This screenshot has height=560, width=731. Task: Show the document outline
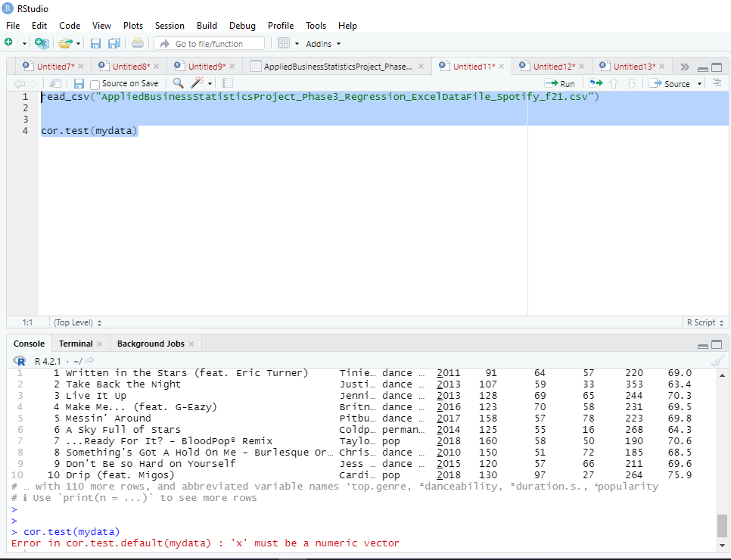717,83
